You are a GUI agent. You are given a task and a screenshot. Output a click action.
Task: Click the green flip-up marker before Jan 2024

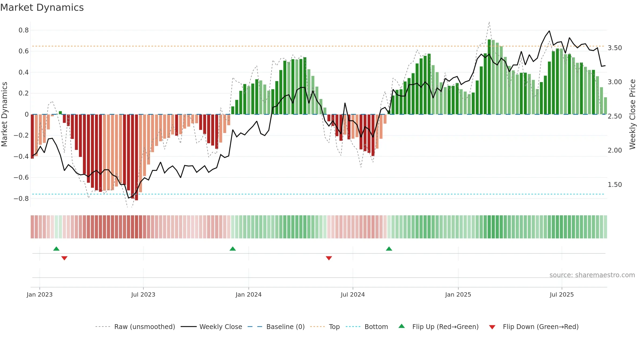point(233,249)
